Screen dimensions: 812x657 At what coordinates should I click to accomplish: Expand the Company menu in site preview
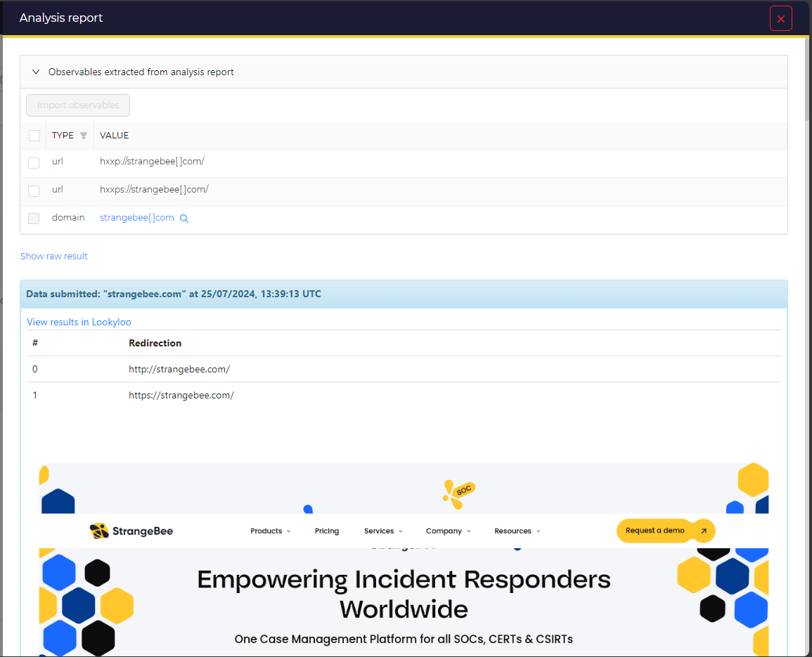[x=449, y=531]
